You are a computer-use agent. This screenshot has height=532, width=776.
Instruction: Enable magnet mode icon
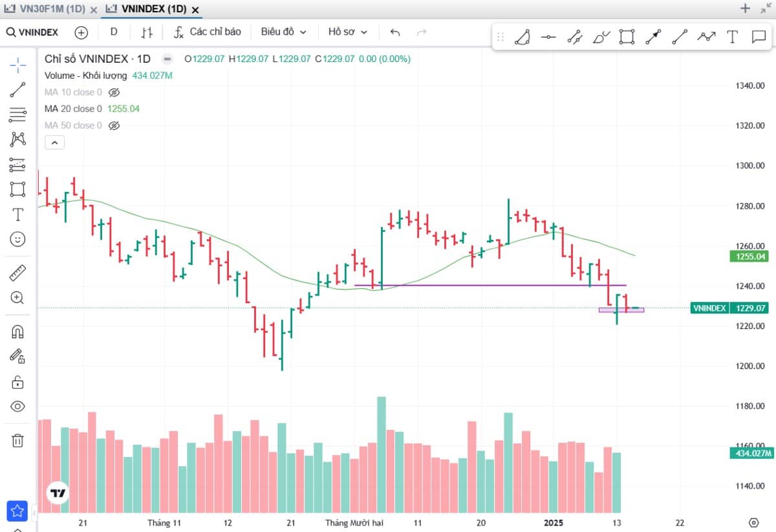pos(17,332)
